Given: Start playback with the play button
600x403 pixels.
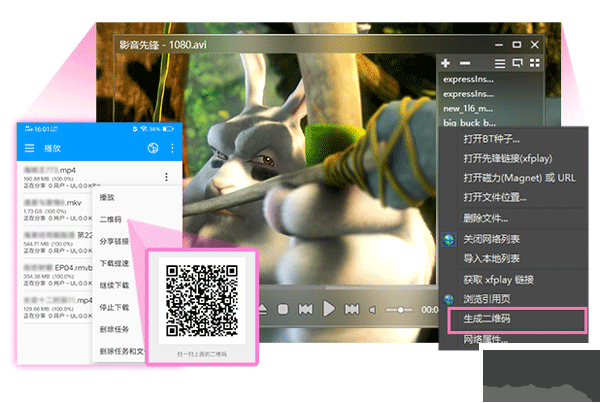Looking at the screenshot, I should click(329, 309).
